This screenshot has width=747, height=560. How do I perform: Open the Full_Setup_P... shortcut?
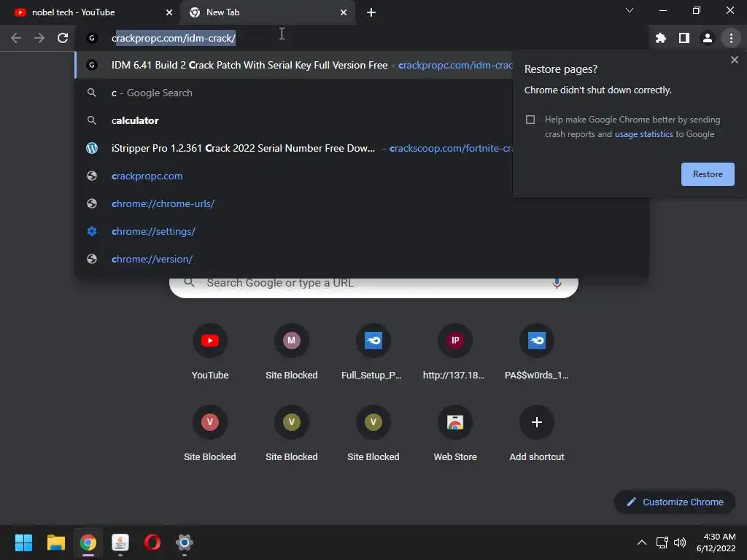(373, 352)
